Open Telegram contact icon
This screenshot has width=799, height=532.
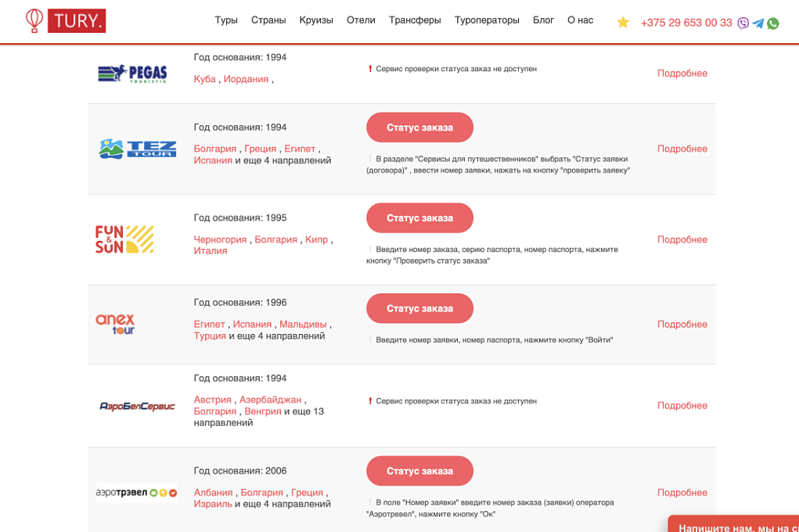(758, 23)
